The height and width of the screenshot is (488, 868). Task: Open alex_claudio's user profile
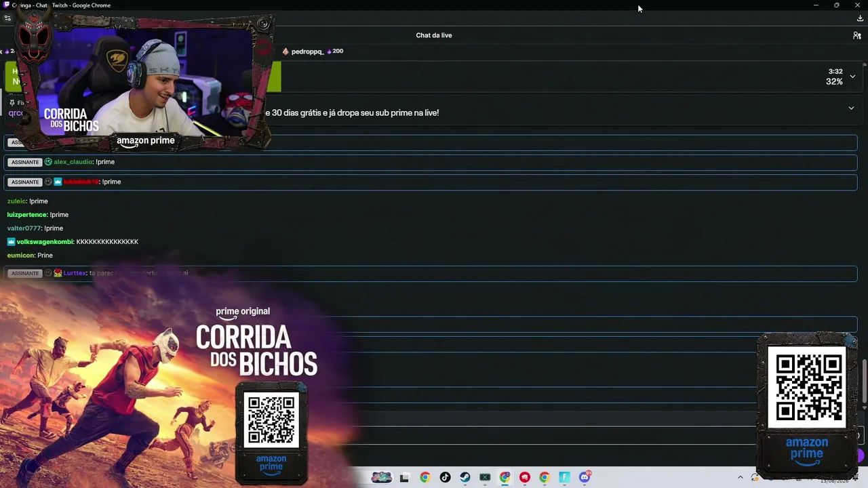(73, 162)
